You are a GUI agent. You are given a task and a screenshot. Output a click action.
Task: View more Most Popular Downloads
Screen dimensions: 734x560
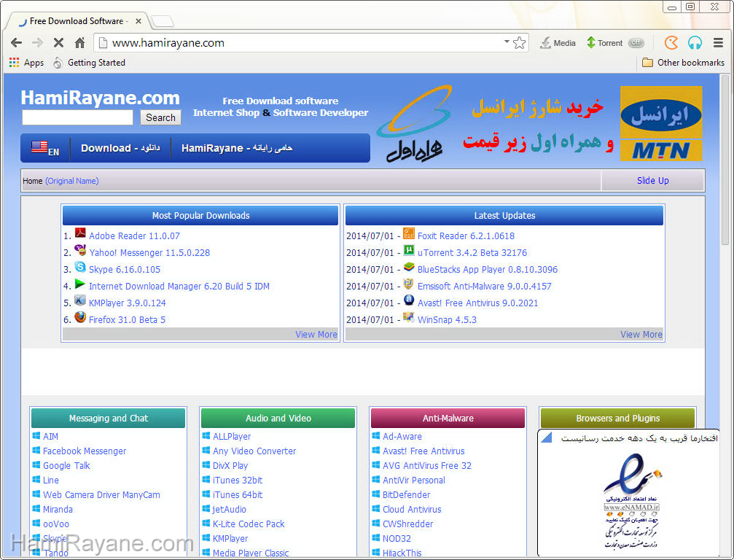coord(316,334)
